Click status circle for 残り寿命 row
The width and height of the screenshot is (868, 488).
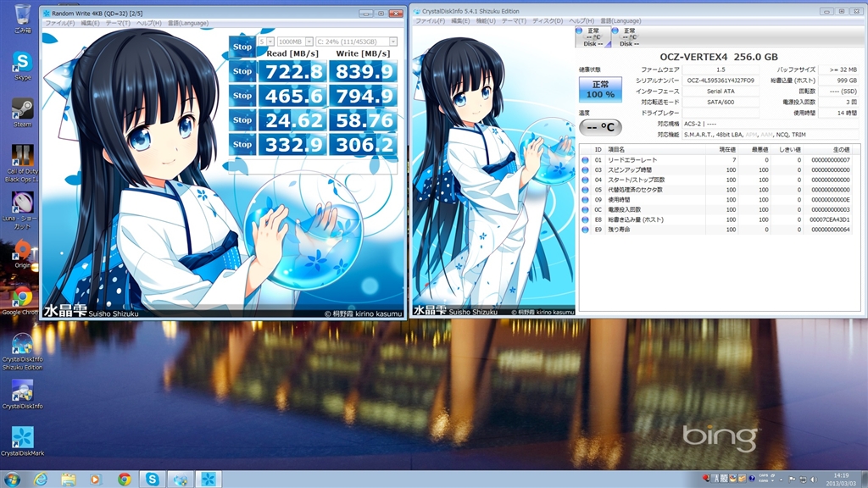585,230
